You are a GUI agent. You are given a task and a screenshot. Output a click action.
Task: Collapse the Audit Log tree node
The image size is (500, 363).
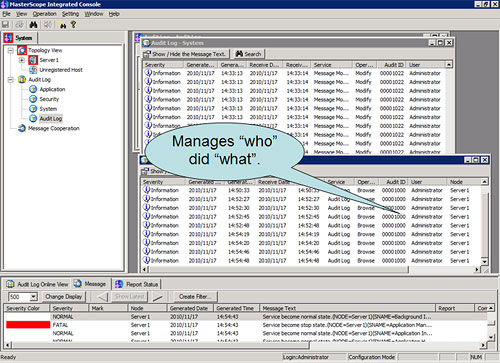click(11, 80)
